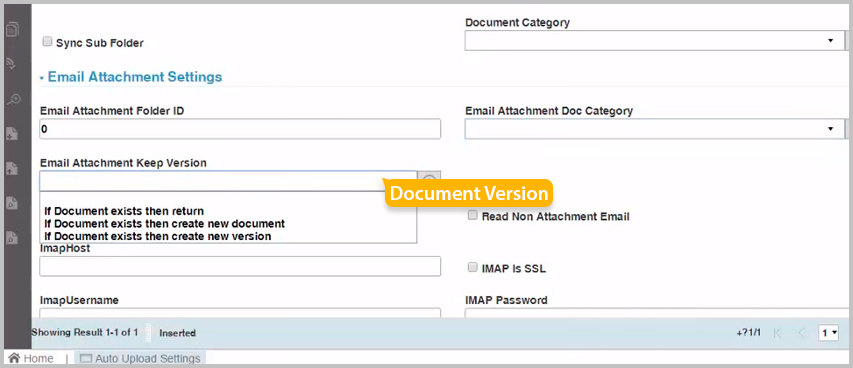This screenshot has height=368, width=853.
Task: Click the add document sidebar icon
Action: coord(13,133)
